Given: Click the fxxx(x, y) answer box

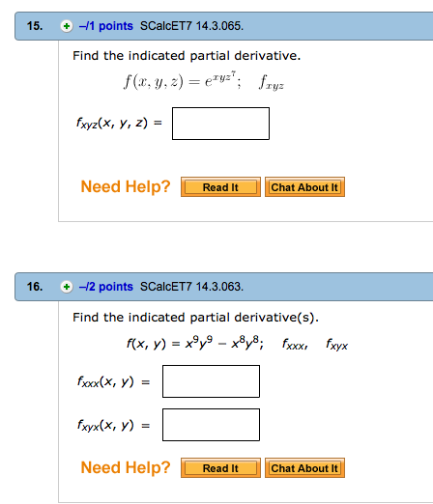Looking at the screenshot, I should (211, 381).
